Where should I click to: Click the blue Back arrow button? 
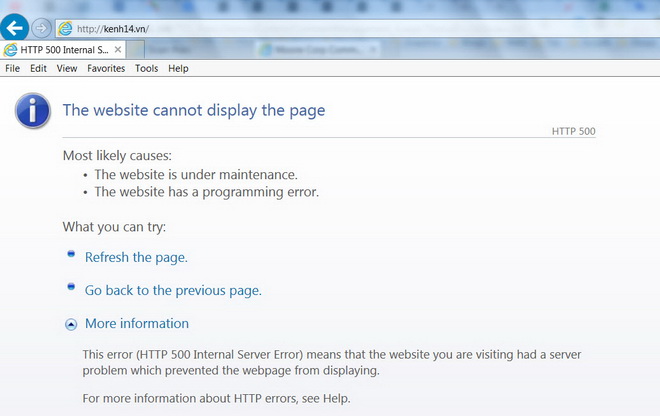coord(14,27)
